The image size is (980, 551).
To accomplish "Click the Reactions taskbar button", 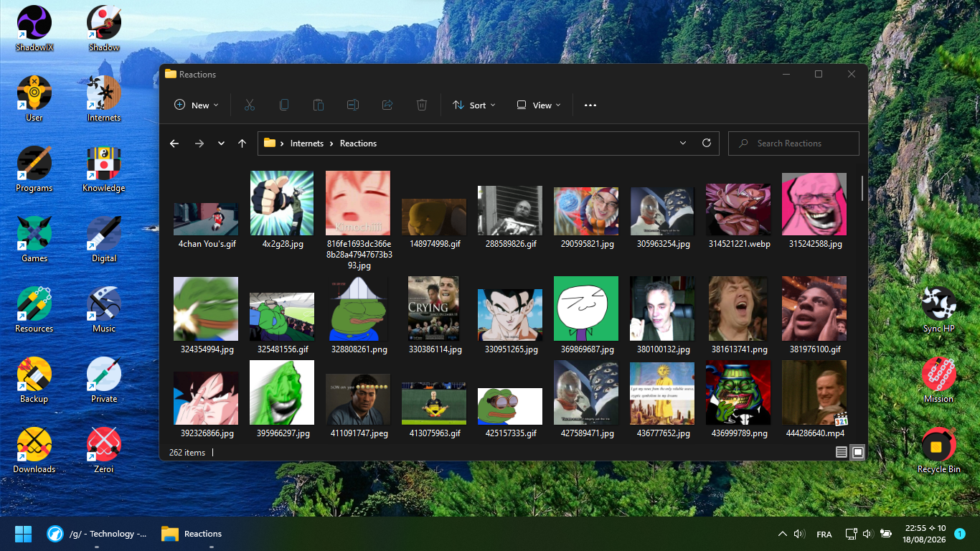I will (x=192, y=534).
